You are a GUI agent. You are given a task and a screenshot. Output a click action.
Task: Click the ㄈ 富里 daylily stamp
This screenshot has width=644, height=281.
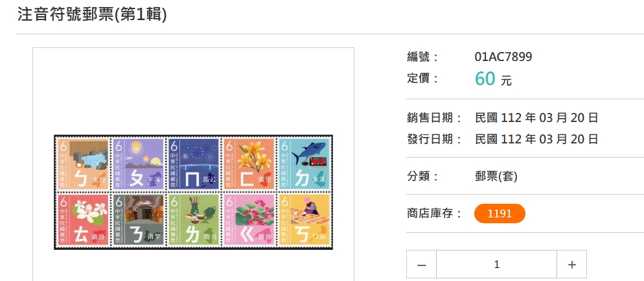248,164
